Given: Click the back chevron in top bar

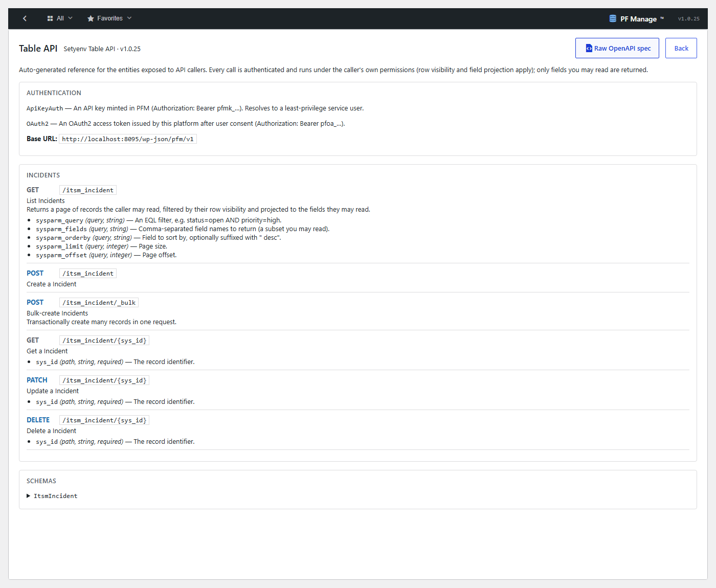Looking at the screenshot, I should click(25, 18).
